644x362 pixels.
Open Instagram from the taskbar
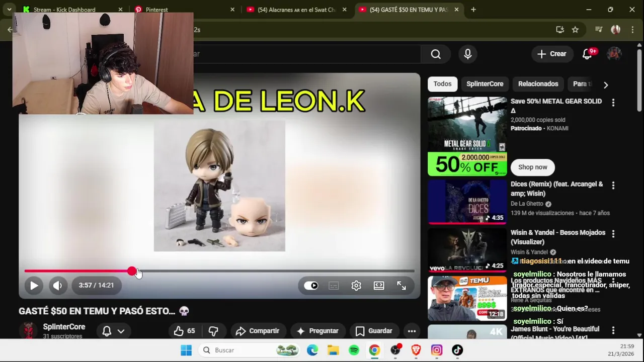pyautogui.click(x=437, y=350)
